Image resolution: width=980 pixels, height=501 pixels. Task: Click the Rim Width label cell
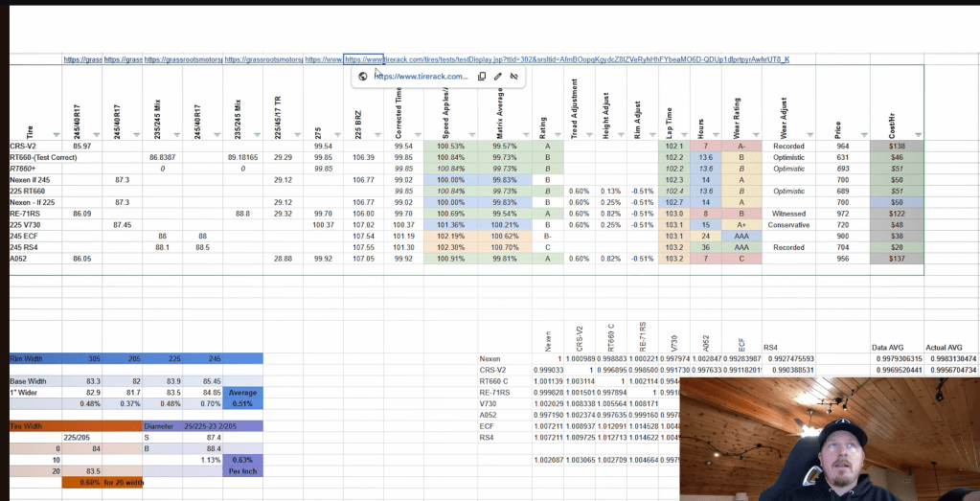click(31, 358)
